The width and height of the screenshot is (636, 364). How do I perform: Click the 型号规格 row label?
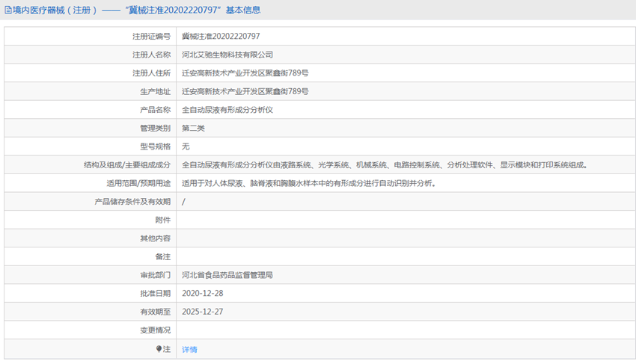[156, 146]
